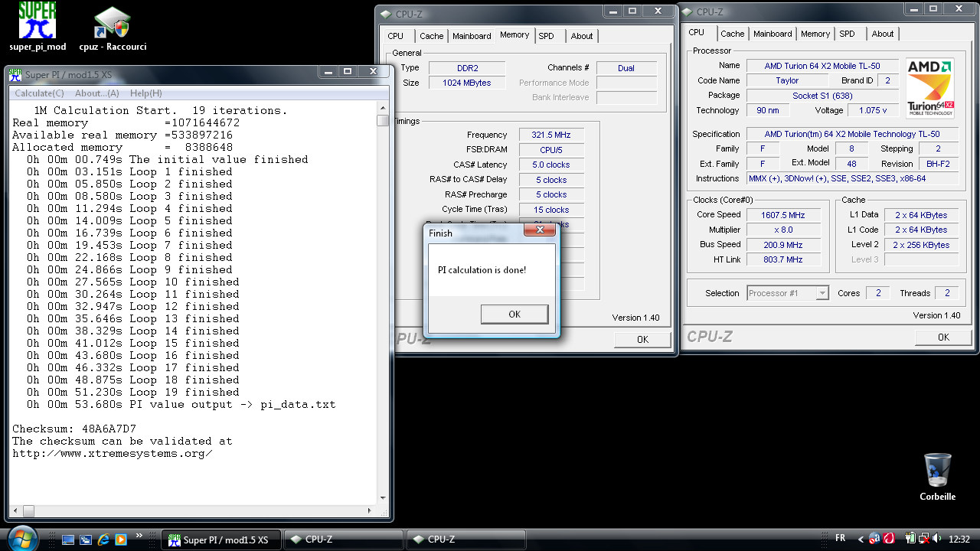Select About tab in right CPU-Z window
980x551 pixels.
(883, 34)
